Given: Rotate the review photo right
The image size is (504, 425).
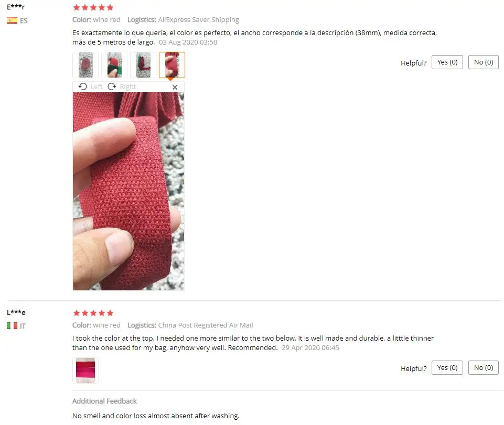Looking at the screenshot, I should pos(122,87).
